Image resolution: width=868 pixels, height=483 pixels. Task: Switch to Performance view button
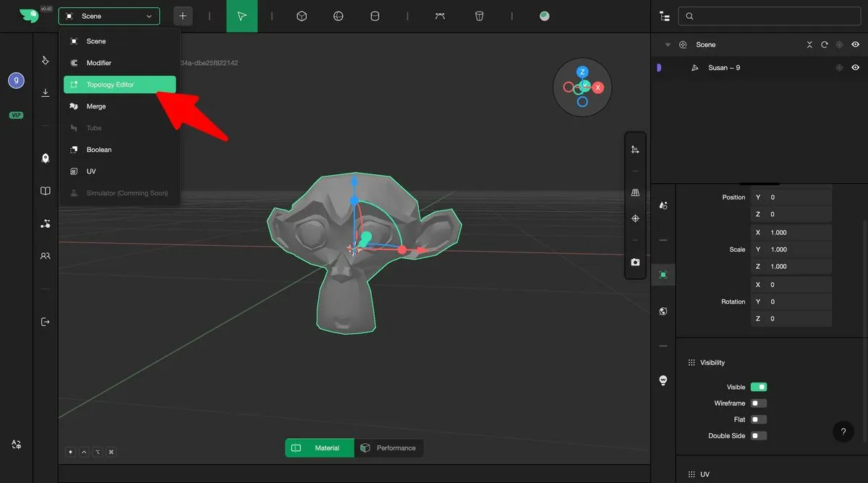[x=389, y=448]
